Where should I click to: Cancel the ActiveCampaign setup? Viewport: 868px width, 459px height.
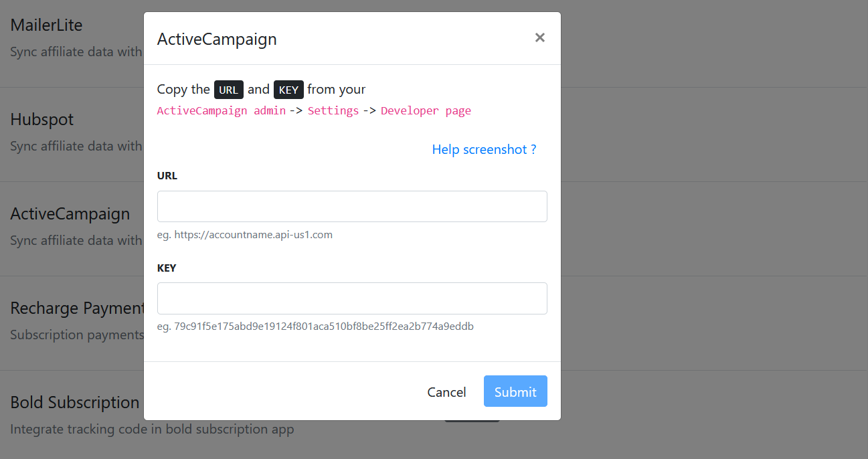[x=446, y=392]
